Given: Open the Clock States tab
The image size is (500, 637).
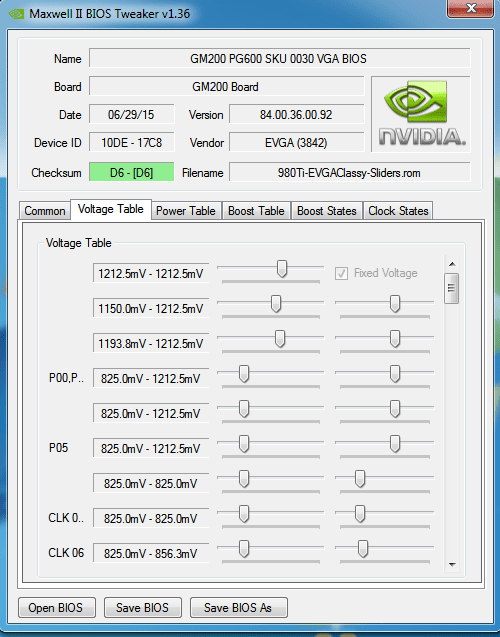Looking at the screenshot, I should (398, 211).
